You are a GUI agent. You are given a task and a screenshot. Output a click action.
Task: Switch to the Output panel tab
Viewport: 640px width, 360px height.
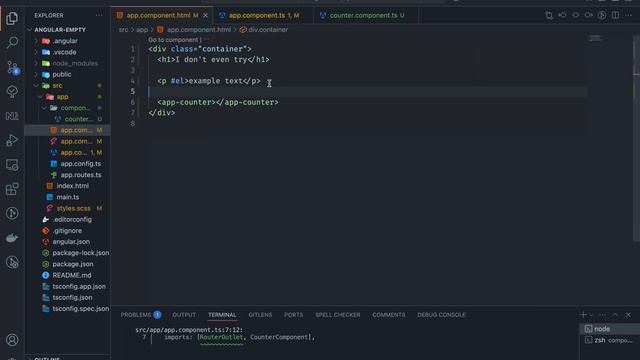[184, 315]
